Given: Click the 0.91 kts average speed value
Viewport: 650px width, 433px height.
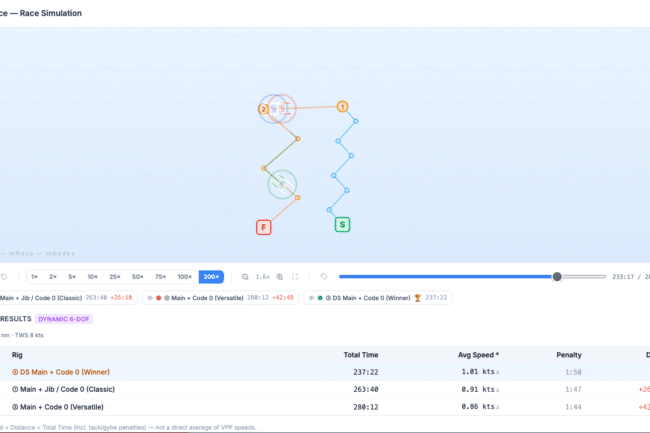Looking at the screenshot, I should pyautogui.click(x=478, y=389).
